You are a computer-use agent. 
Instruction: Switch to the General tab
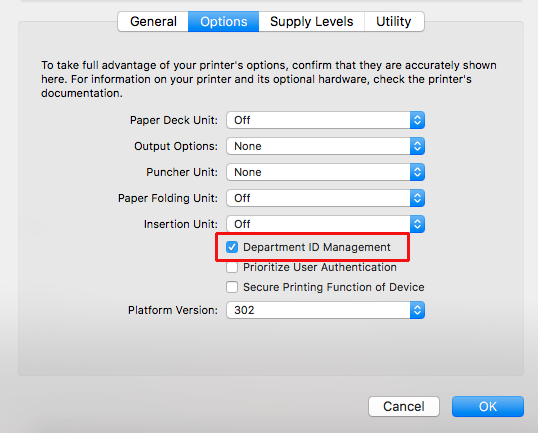[153, 22]
